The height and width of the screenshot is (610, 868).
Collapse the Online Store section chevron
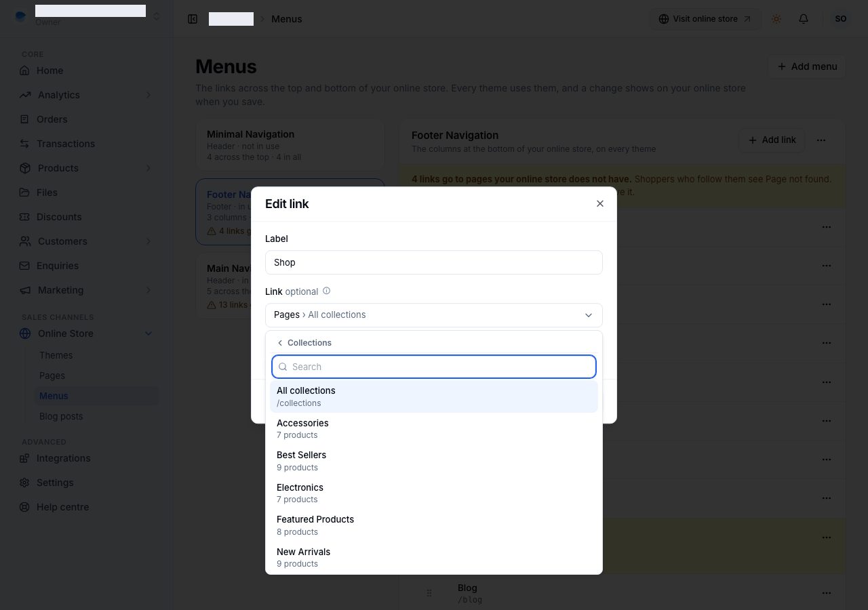click(x=149, y=333)
